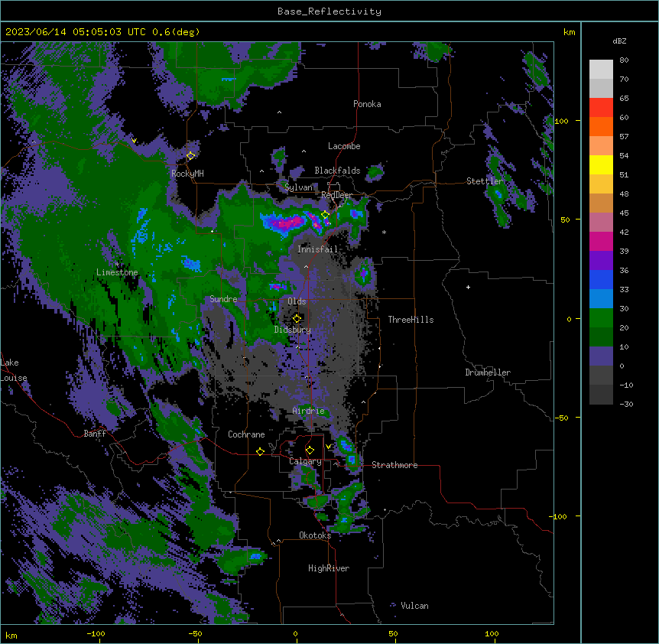Click the Calgary city label
659x644 pixels.
click(x=306, y=461)
